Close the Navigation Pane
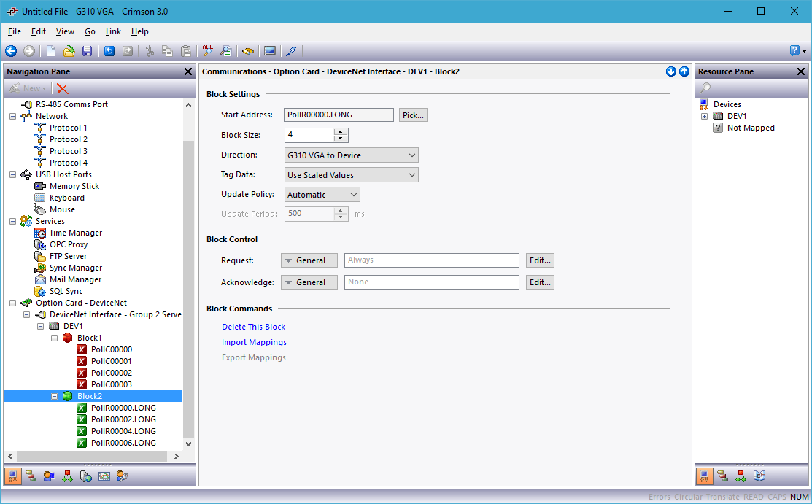 pyautogui.click(x=188, y=71)
